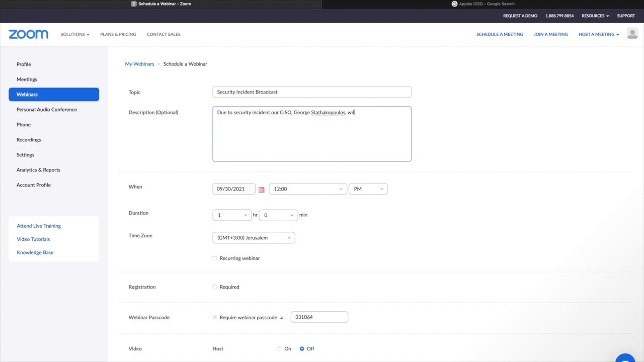Click the Topic input field
Viewport: 644px width, 362px height.
tap(312, 92)
